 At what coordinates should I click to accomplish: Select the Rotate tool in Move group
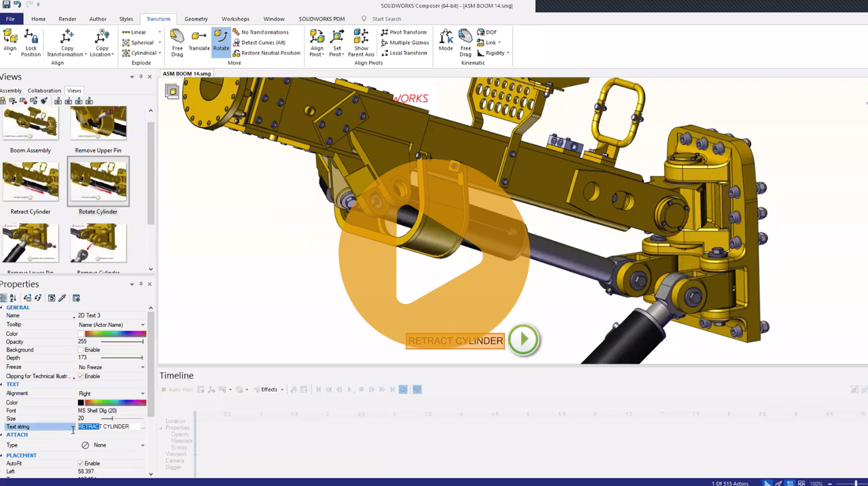tap(221, 43)
